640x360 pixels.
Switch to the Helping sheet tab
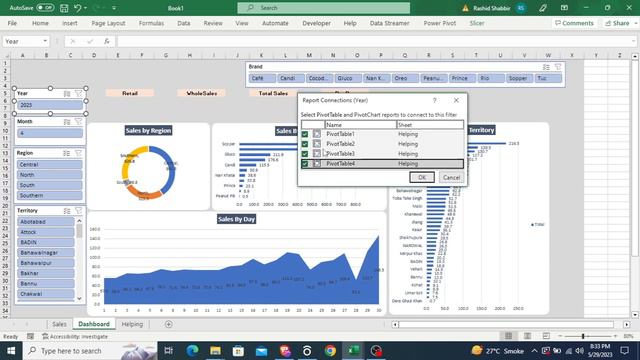(132, 324)
